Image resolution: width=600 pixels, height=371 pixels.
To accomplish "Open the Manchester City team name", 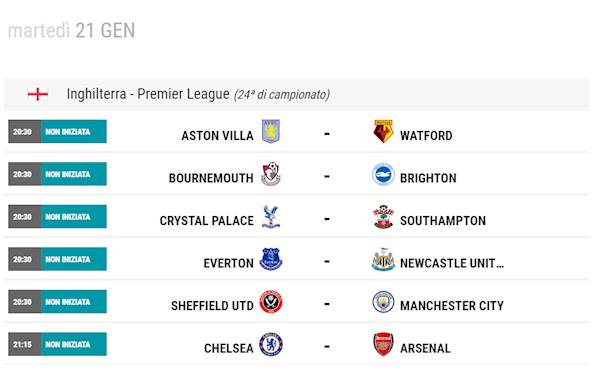I will tap(452, 306).
